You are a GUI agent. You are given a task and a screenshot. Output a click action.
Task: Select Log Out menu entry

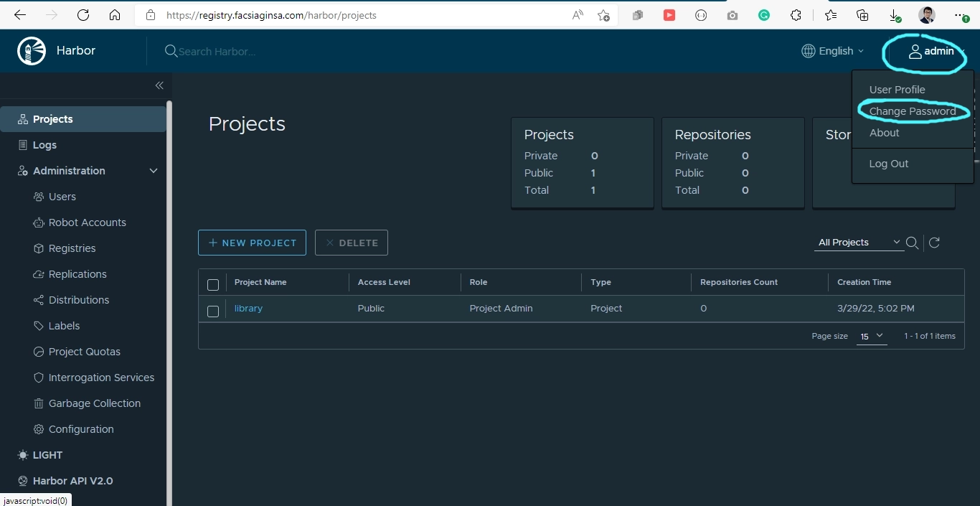(x=889, y=164)
